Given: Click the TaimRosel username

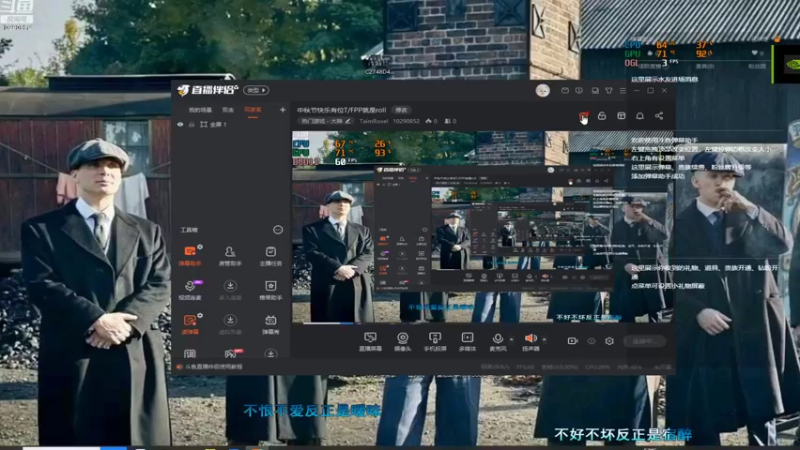Looking at the screenshot, I should click(x=373, y=121).
